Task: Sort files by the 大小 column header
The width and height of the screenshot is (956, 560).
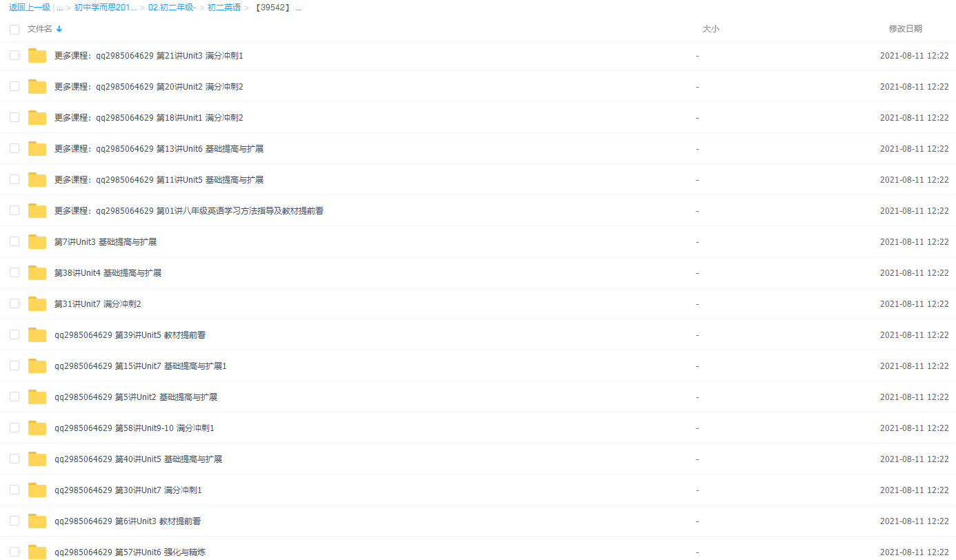Action: click(x=711, y=29)
